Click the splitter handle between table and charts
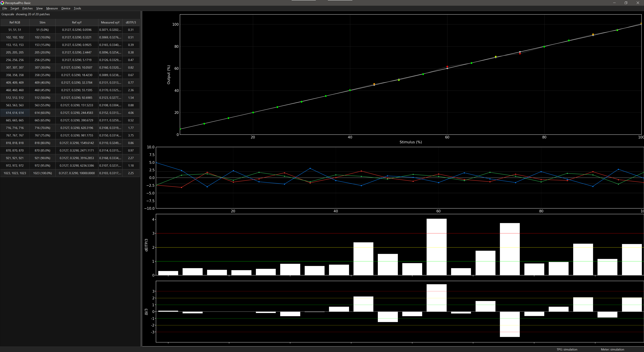This screenshot has height=352, width=644. (141, 178)
